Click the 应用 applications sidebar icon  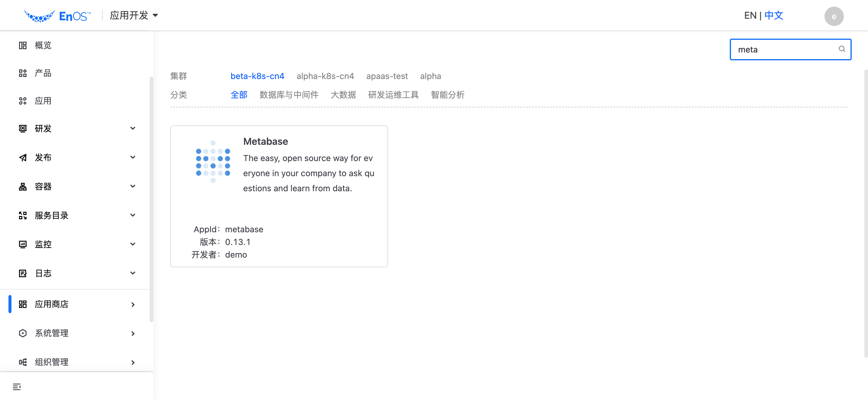23,101
